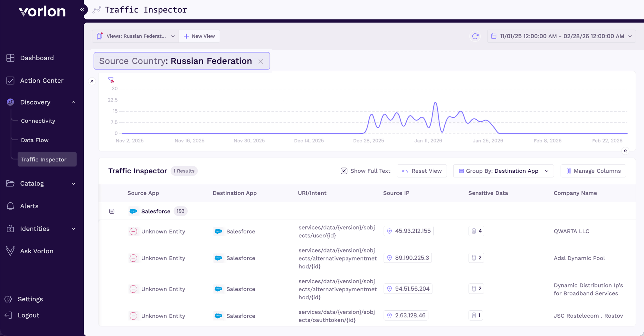Image resolution: width=644 pixels, height=336 pixels.
Task: Open the Alerts bell icon
Action: coord(10,206)
